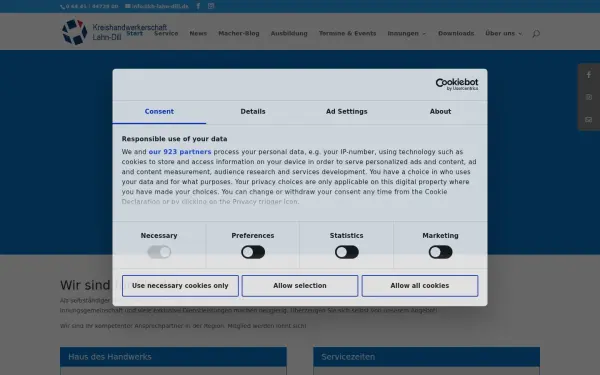Open the Macher-Blog menu item

(239, 34)
